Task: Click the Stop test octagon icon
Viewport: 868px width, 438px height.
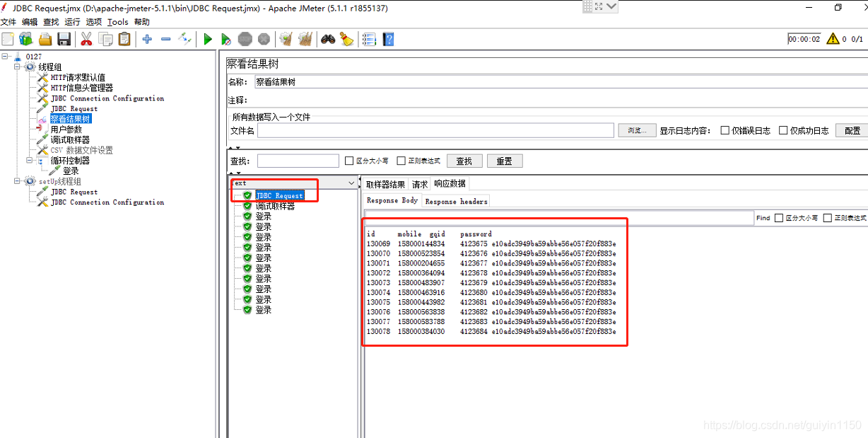Action: coord(245,39)
